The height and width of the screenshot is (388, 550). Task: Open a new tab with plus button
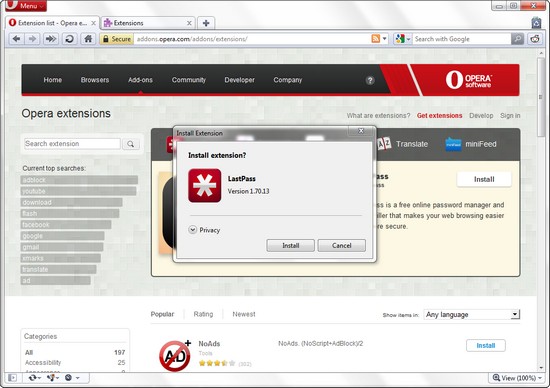tap(206, 23)
